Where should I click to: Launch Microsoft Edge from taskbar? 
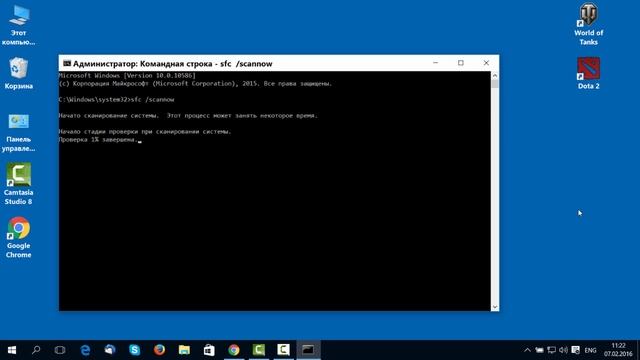click(x=85, y=350)
